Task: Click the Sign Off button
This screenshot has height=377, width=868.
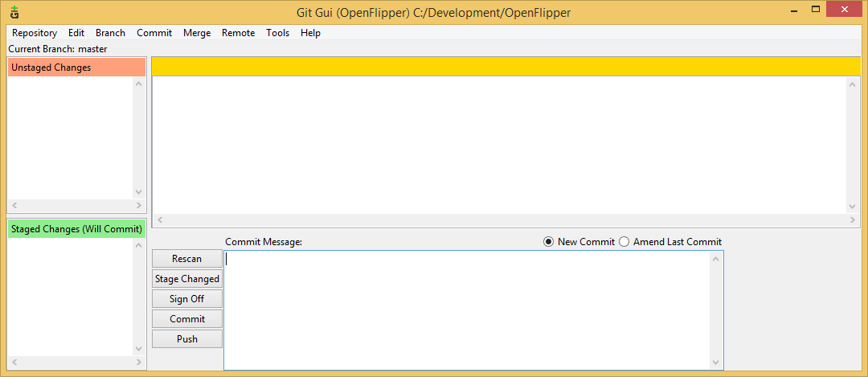Action: (187, 299)
